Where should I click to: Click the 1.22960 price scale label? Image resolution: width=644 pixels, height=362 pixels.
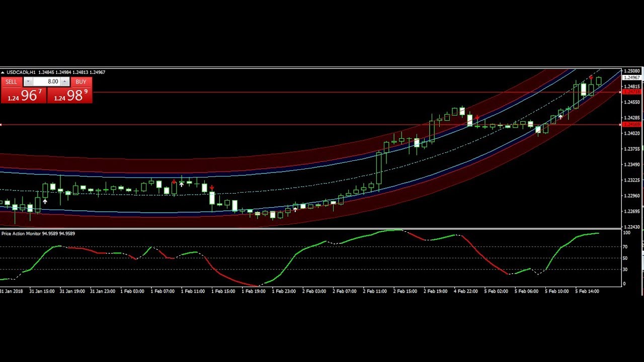click(x=632, y=196)
